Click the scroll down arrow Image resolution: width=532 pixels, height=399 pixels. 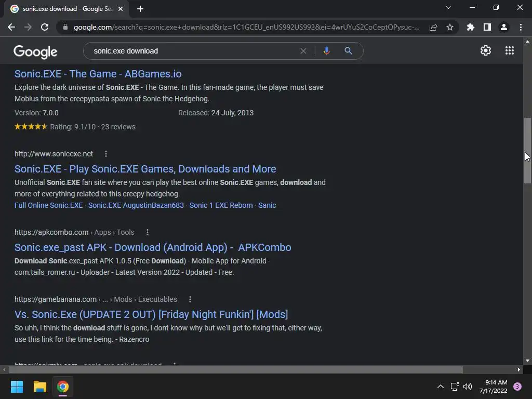tap(527, 361)
